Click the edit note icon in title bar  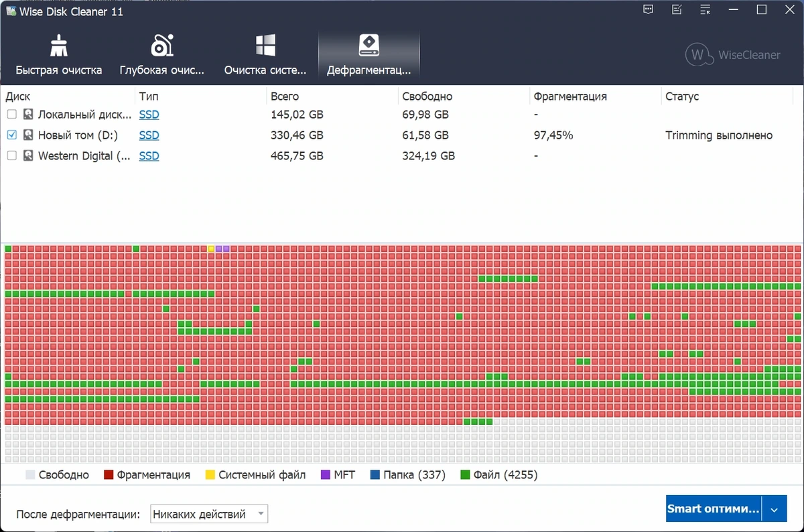[677, 10]
